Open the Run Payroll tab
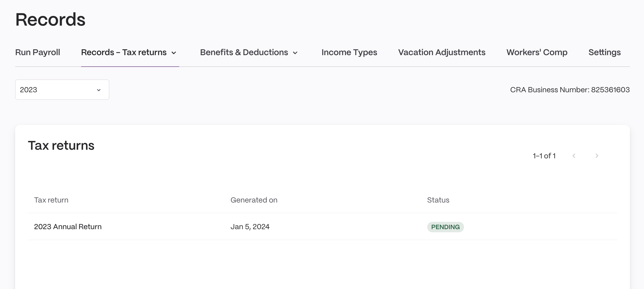 38,52
